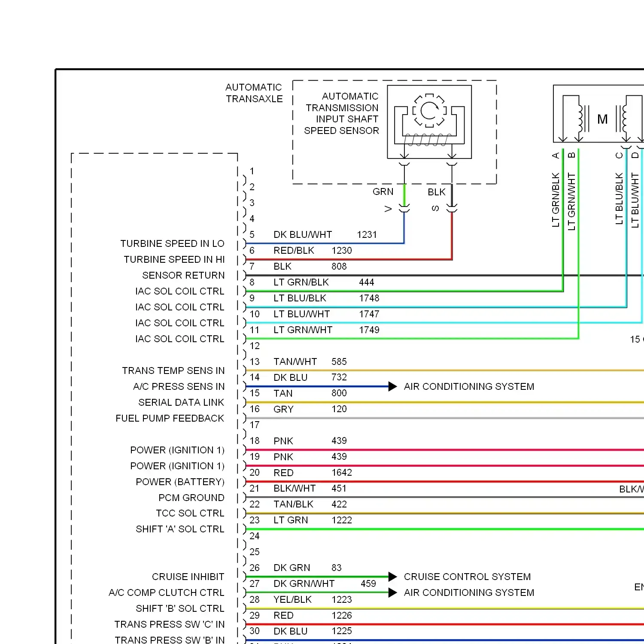Screen dimensions: 644x644
Task: Click circuit number "1226"
Action: pyautogui.click(x=342, y=616)
